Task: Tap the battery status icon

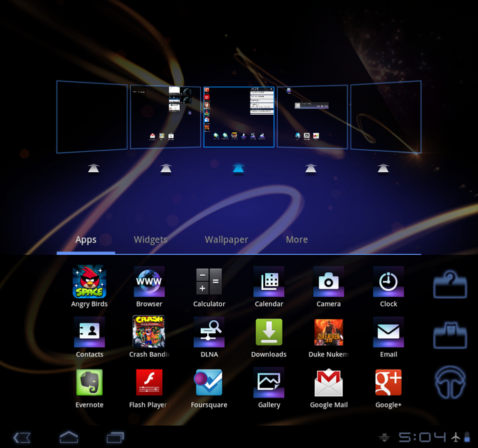Action: (x=467, y=437)
